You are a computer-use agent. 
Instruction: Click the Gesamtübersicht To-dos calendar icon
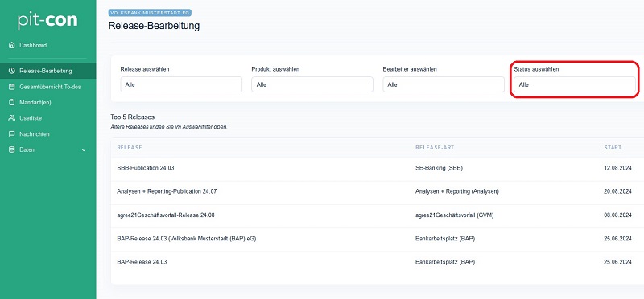(x=11, y=87)
